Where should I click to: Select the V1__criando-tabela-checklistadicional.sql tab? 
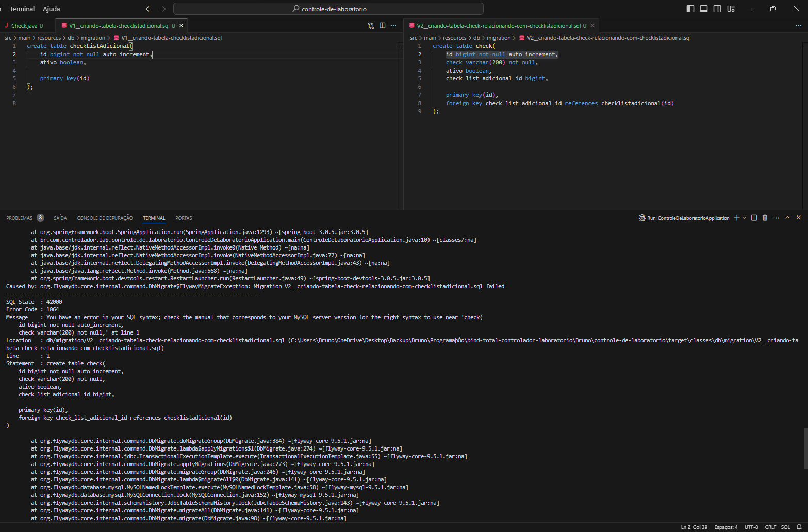point(119,26)
